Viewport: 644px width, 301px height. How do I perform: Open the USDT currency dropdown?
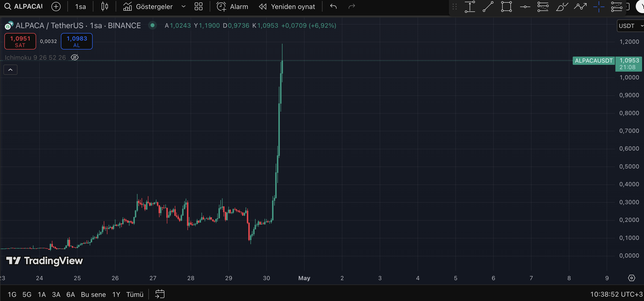coord(630,26)
